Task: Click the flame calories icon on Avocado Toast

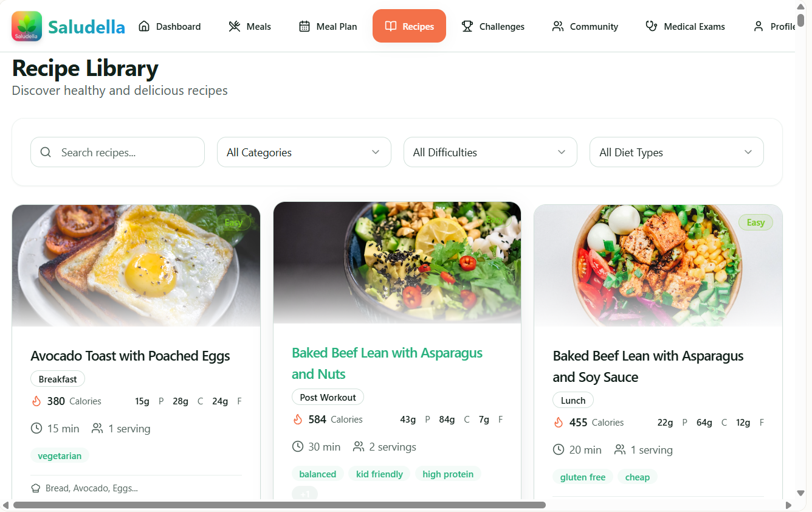Action: 36,401
